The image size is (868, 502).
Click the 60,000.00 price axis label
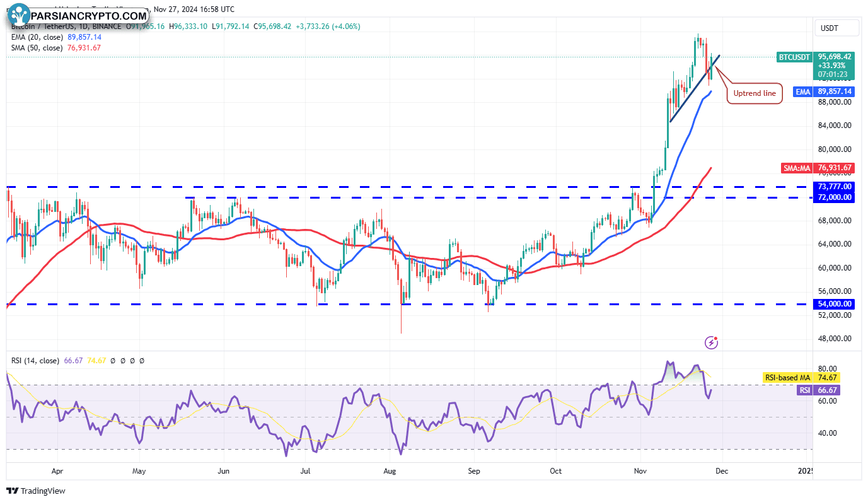pyautogui.click(x=835, y=268)
